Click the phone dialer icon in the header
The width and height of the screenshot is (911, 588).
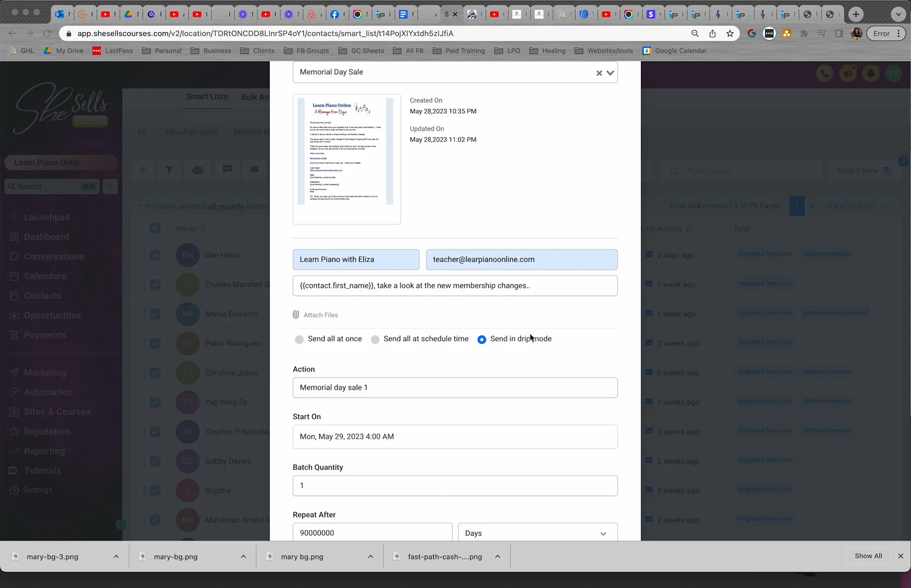pyautogui.click(x=825, y=73)
